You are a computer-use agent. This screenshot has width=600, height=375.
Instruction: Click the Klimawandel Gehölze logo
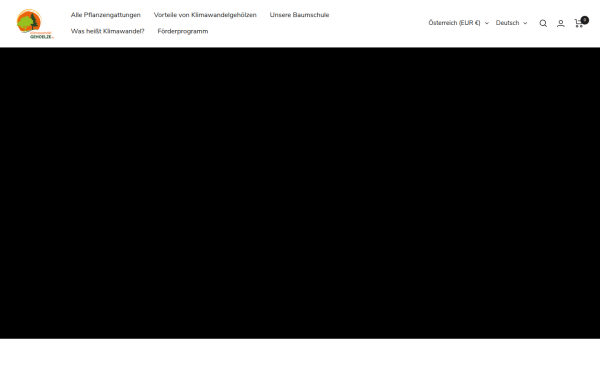(35, 23)
